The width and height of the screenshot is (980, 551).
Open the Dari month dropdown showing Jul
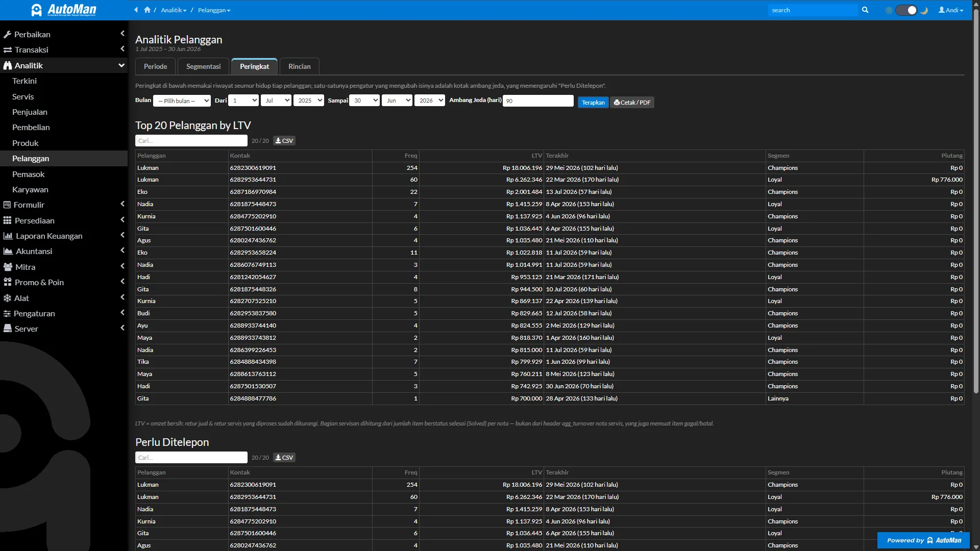pos(276,101)
